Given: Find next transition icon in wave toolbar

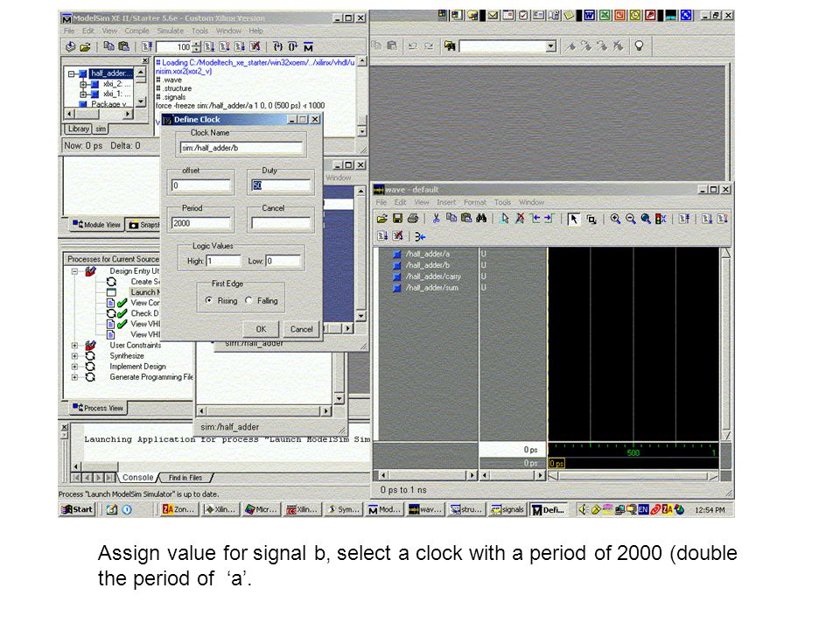Looking at the screenshot, I should click(x=549, y=219).
